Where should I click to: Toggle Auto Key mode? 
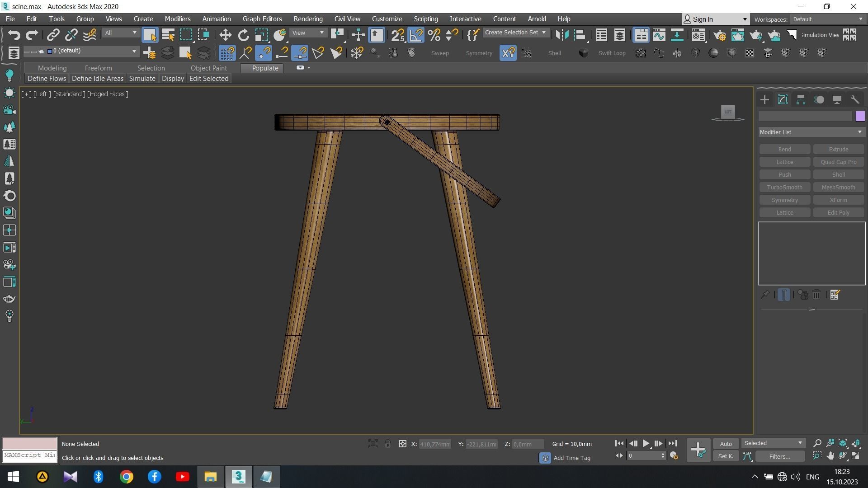point(726,444)
